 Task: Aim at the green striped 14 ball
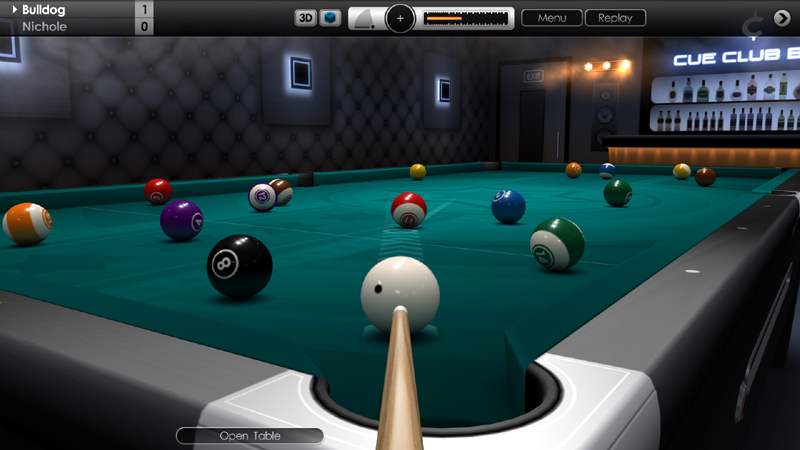point(557,244)
